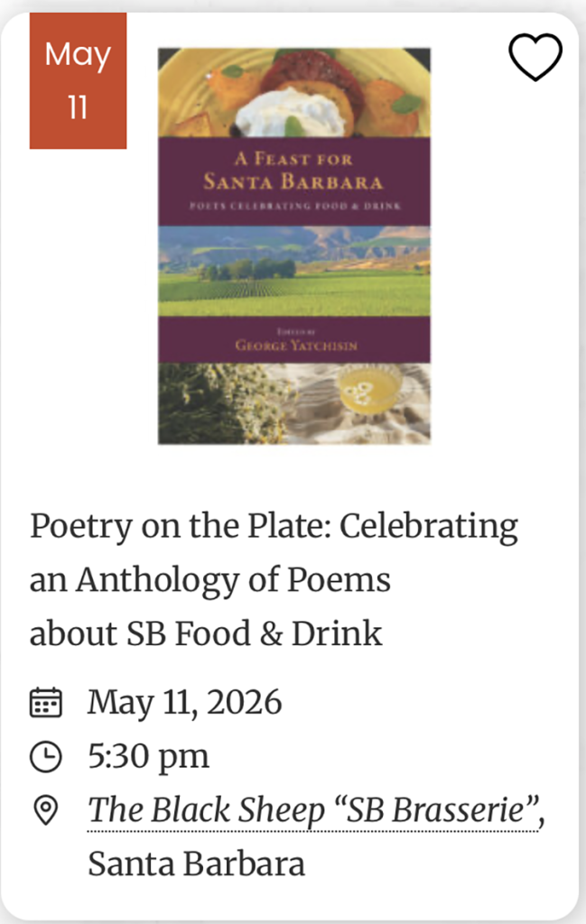The height and width of the screenshot is (924, 586).
Task: Click the location pin icon
Action: tap(46, 810)
